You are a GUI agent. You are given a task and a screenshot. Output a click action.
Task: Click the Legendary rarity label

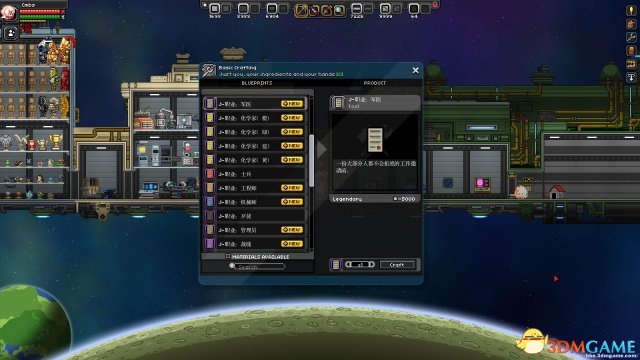coord(347,199)
